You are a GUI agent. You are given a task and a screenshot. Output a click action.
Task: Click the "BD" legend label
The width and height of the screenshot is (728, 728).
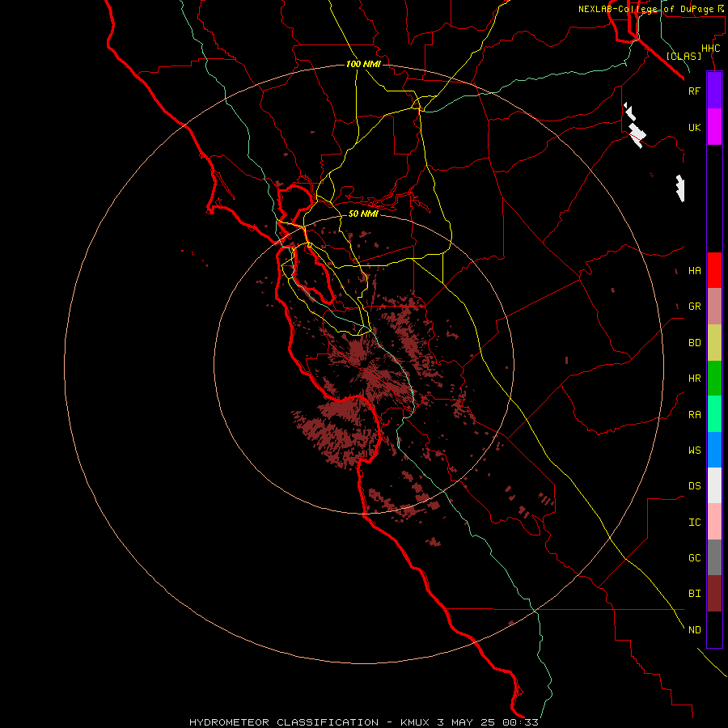(x=694, y=343)
